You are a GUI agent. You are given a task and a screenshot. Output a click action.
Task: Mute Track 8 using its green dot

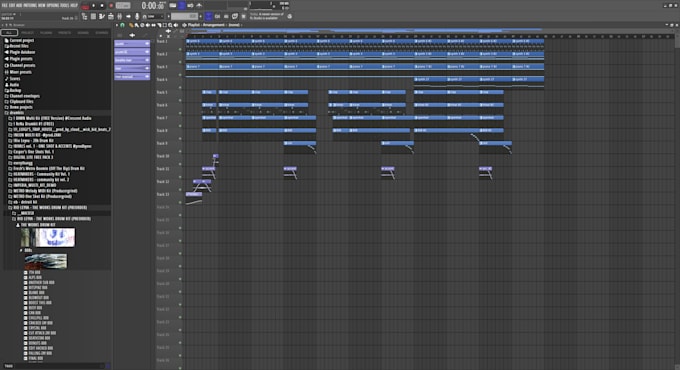click(x=180, y=139)
